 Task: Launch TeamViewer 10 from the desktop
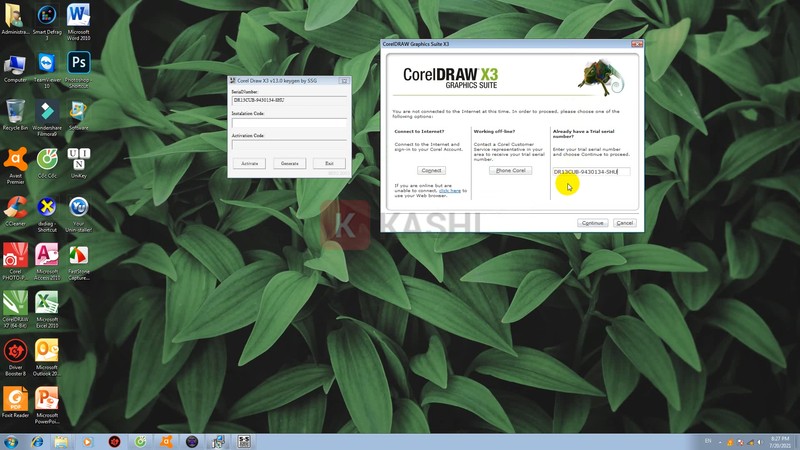pyautogui.click(x=47, y=70)
